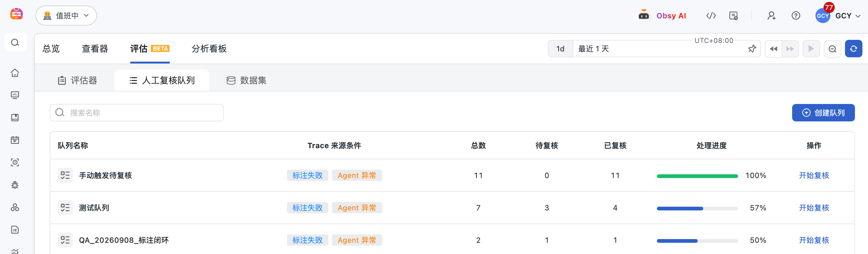Viewport: 868px width, 254px height.
Task: Click the sidebar search icon
Action: (15, 43)
